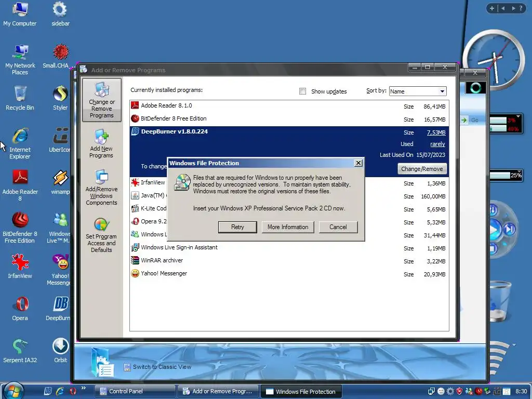
Task: Click the Go button in background window
Action: click(470, 120)
